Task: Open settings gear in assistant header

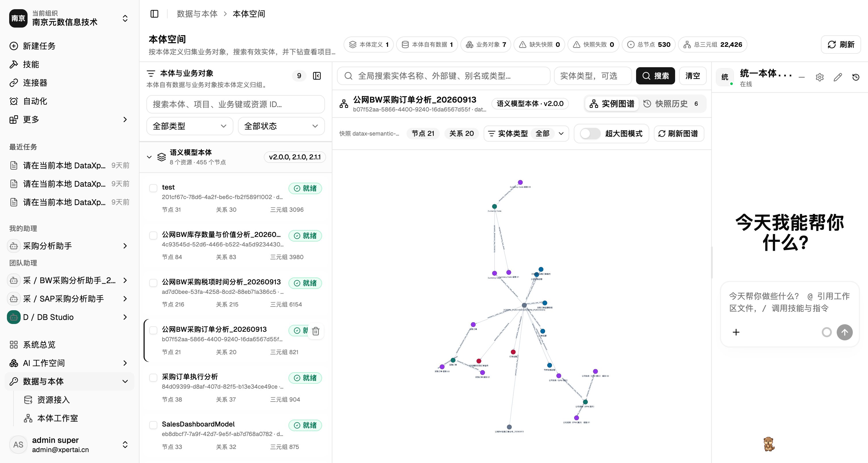Action: pos(820,77)
